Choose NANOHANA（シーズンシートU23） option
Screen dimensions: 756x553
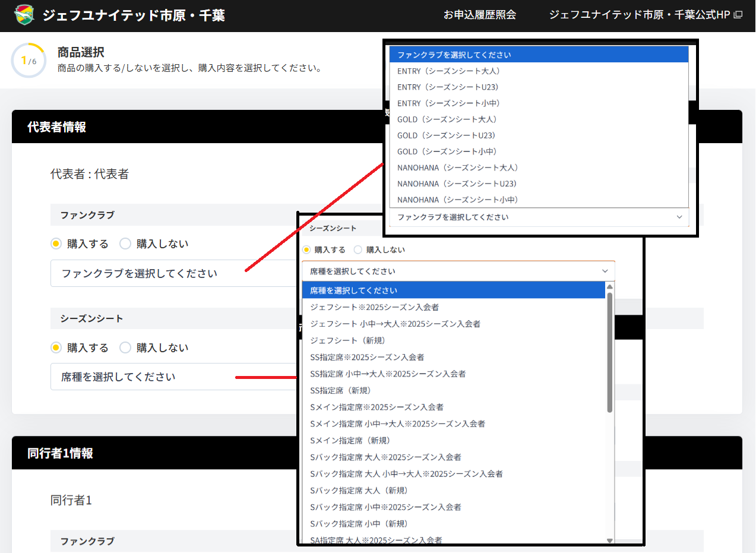pyautogui.click(x=539, y=183)
